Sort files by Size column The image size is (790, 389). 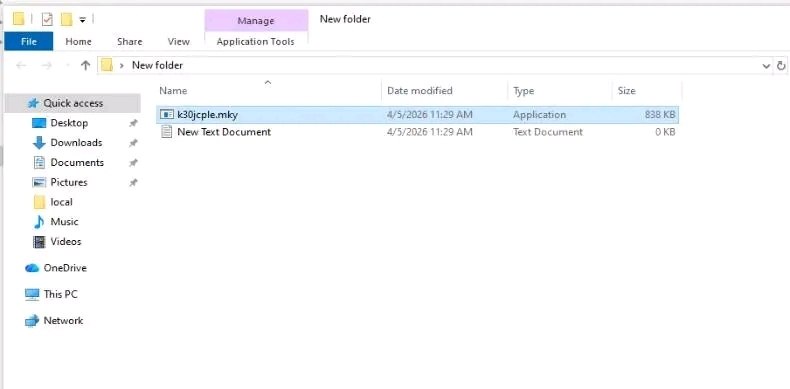(x=627, y=91)
